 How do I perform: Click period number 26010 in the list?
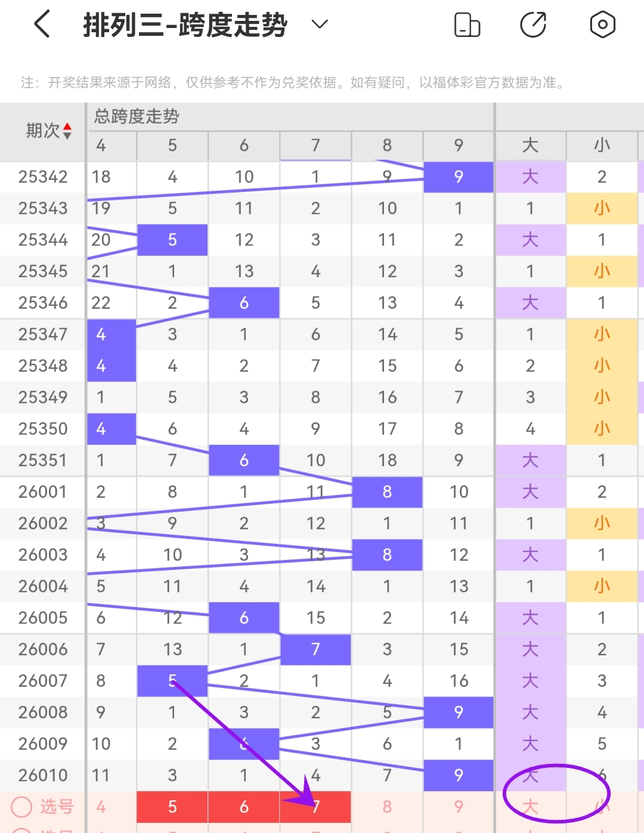(43, 775)
